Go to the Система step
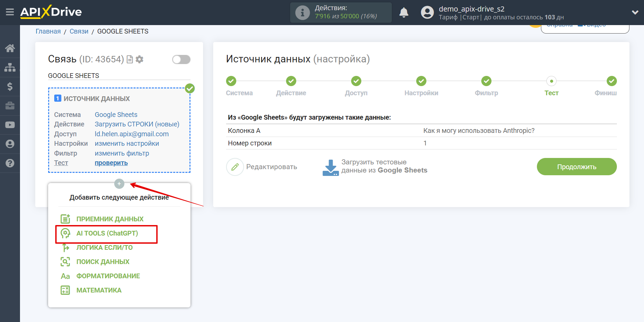644x322 pixels. (x=231, y=81)
